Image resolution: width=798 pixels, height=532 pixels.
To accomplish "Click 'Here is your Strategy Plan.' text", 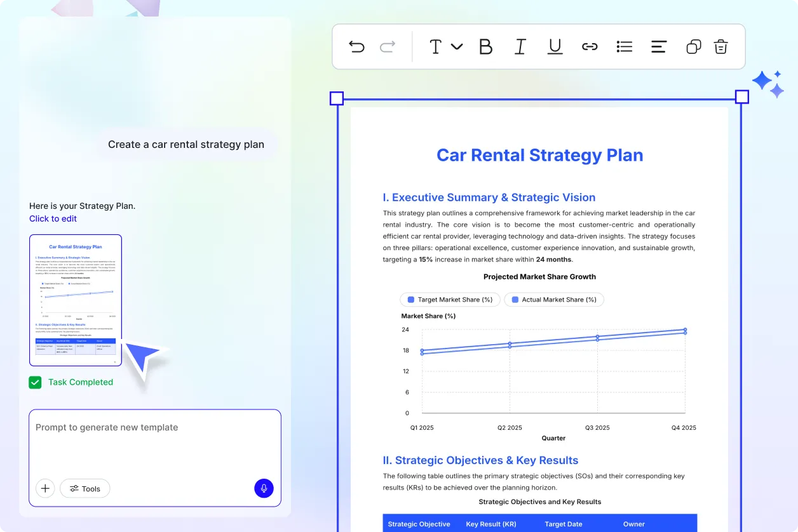I will coord(83,206).
